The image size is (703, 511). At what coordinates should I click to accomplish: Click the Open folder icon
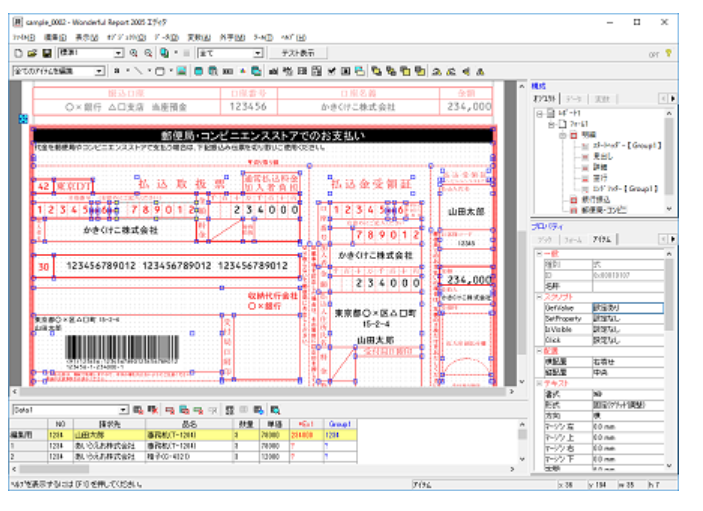[32, 53]
